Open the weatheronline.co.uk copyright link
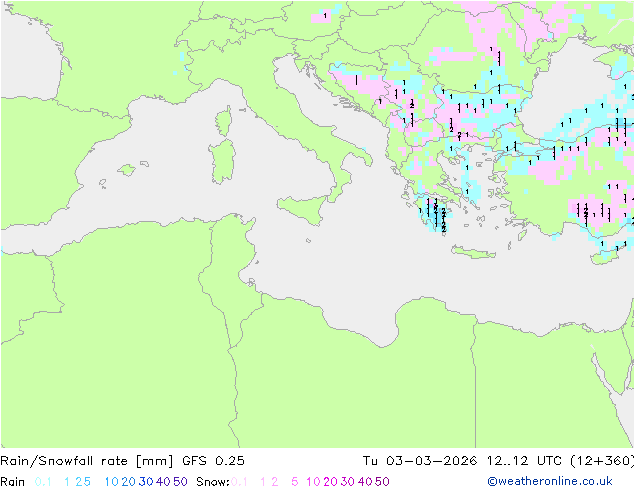This screenshot has height=490, width=634. pos(550,481)
